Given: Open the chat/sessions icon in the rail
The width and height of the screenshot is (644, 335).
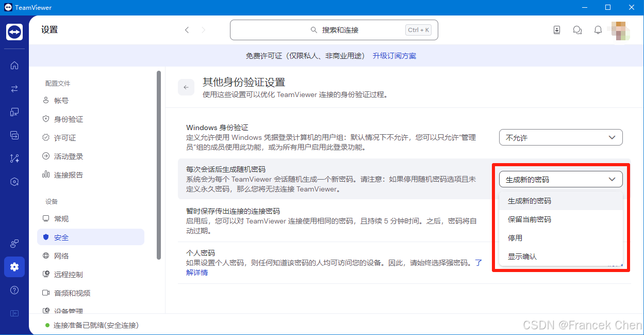Looking at the screenshot, I should pos(14,135).
